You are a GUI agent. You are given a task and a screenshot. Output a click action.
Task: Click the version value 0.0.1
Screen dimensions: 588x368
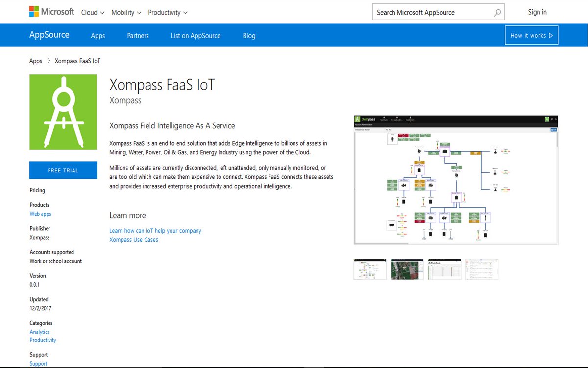click(35, 285)
